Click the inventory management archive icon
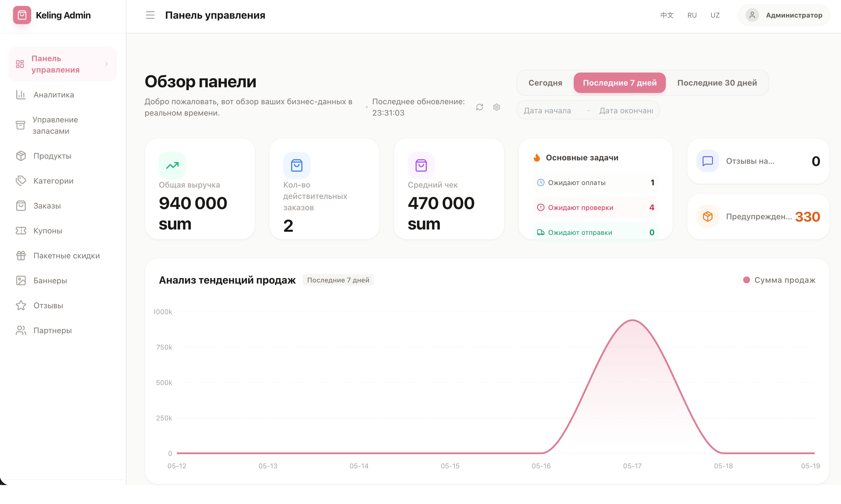The height and width of the screenshot is (504, 841). point(20,125)
